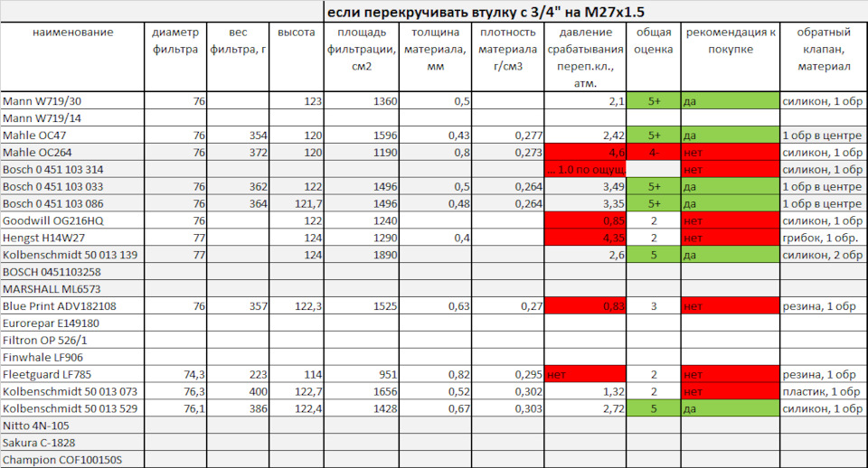Select the 'Filtron OP 526/1' cell
The image size is (868, 468).
(72, 341)
